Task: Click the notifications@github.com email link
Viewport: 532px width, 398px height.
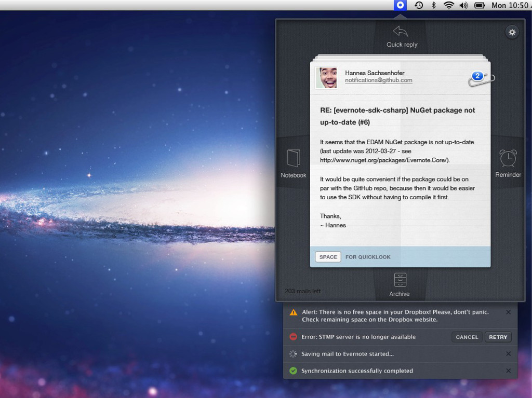Action: (x=379, y=80)
